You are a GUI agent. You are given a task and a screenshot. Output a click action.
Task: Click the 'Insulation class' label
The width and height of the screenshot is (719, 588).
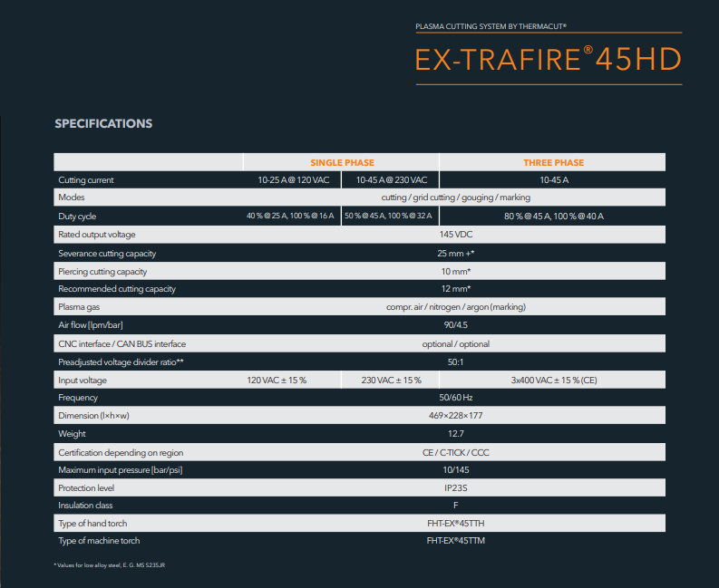[x=85, y=506]
